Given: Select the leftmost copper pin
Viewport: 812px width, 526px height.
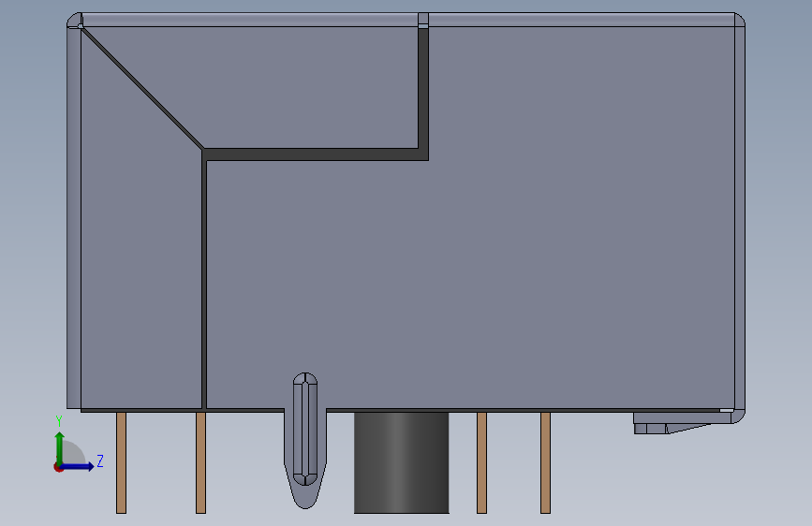Looking at the screenshot, I should point(121,462).
